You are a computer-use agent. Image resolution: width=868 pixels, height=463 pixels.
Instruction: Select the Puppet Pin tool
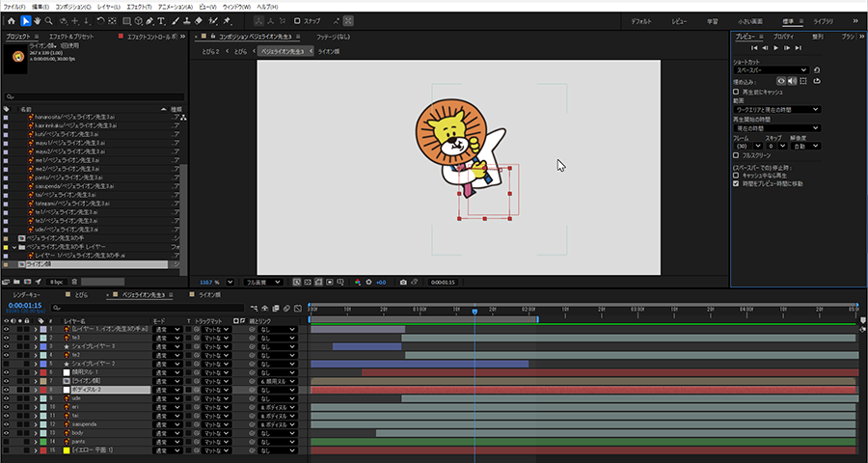tap(228, 20)
